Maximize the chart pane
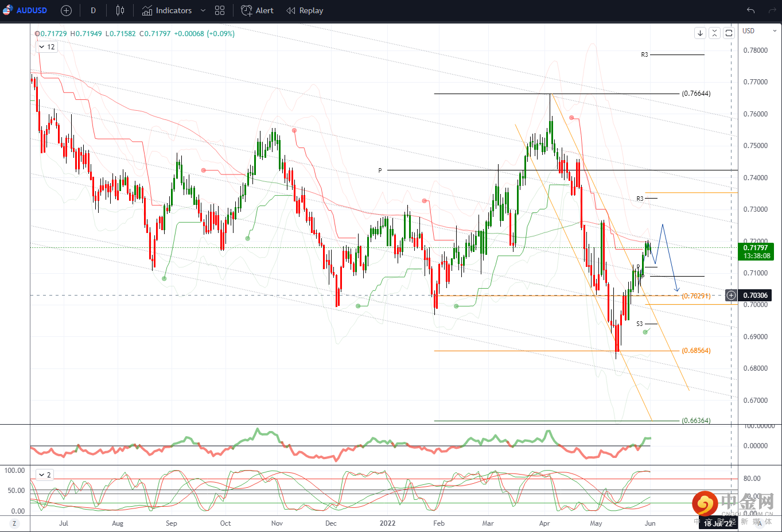Screen dimensions: 782x532 pos(729,33)
